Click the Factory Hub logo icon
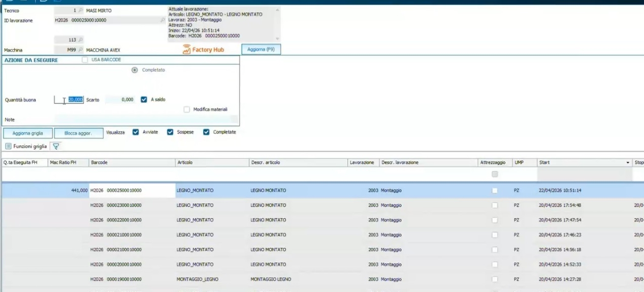The width and height of the screenshot is (644, 292). pyautogui.click(x=186, y=50)
